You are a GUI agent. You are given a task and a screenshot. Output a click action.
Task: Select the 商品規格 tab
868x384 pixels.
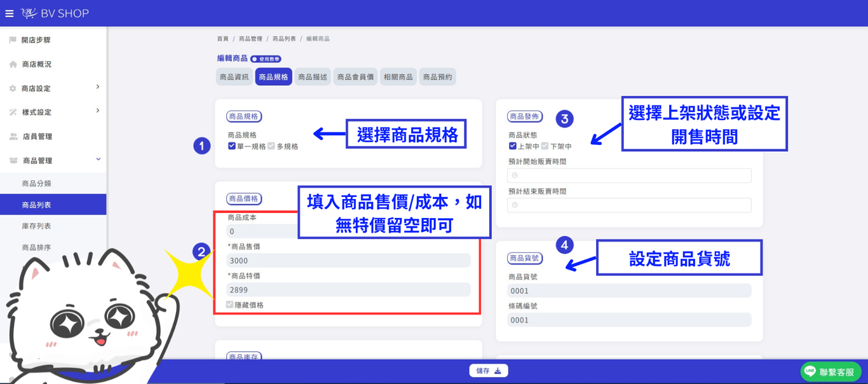[274, 77]
